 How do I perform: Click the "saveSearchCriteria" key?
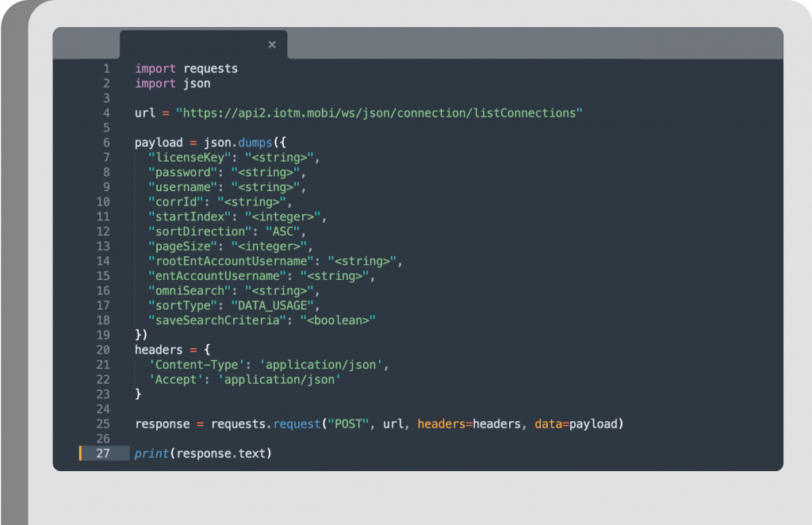217,320
